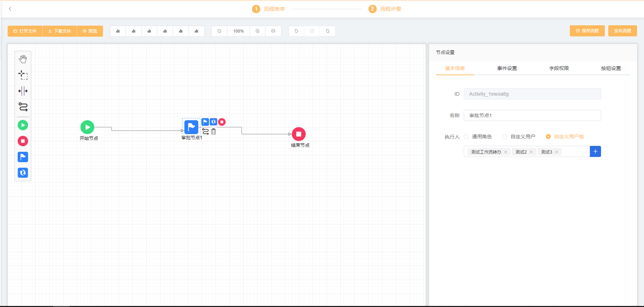Pick the red end event from palette
644x307 pixels.
pos(23,141)
